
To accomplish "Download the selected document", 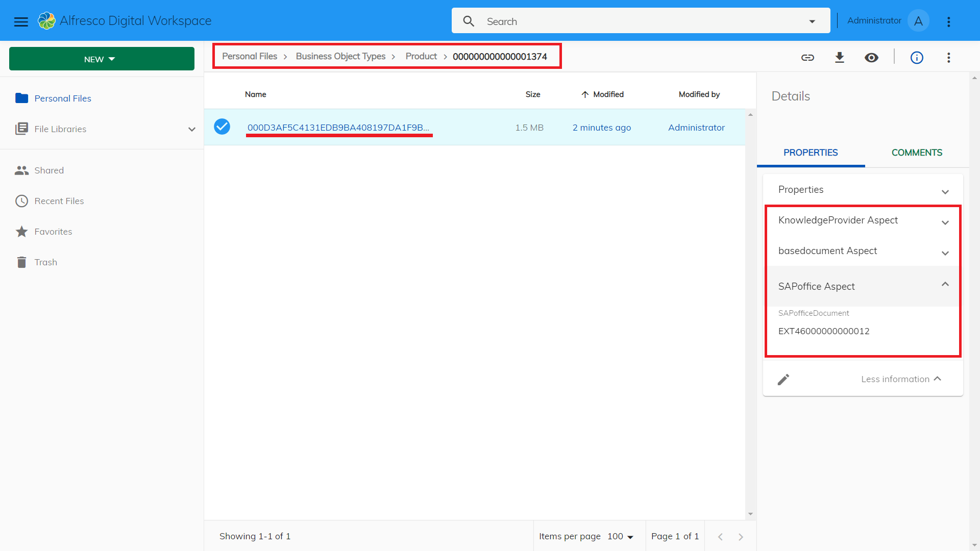I will (840, 58).
